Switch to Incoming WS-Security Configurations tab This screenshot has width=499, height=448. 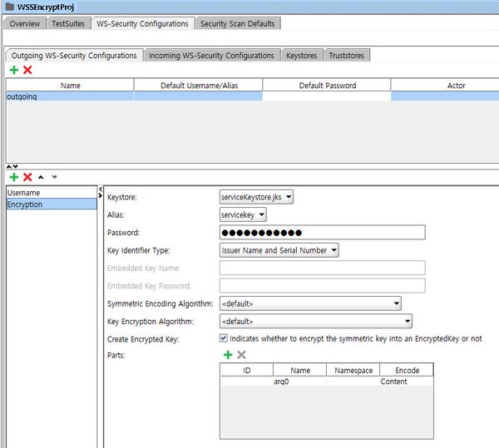(211, 56)
